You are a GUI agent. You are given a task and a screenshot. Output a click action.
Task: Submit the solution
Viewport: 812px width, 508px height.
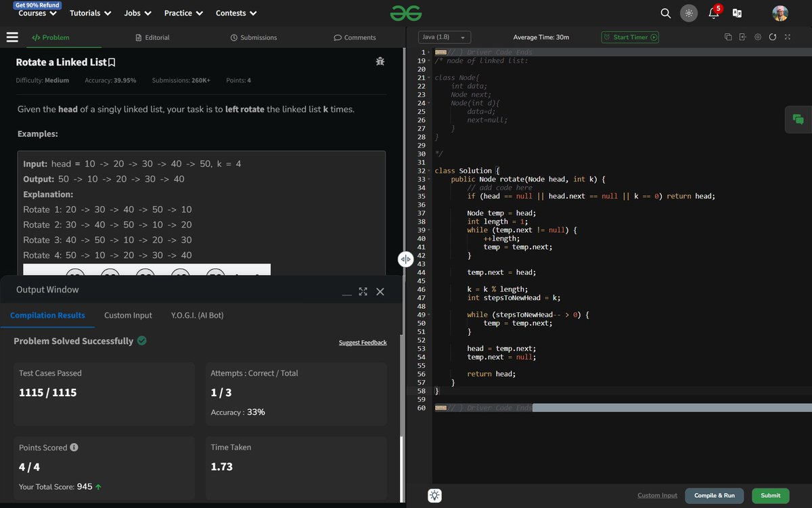click(770, 495)
